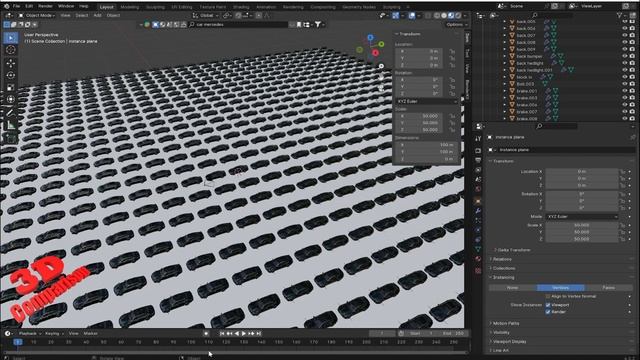
Task: Open the Object Data properties tab
Action: pos(478,250)
